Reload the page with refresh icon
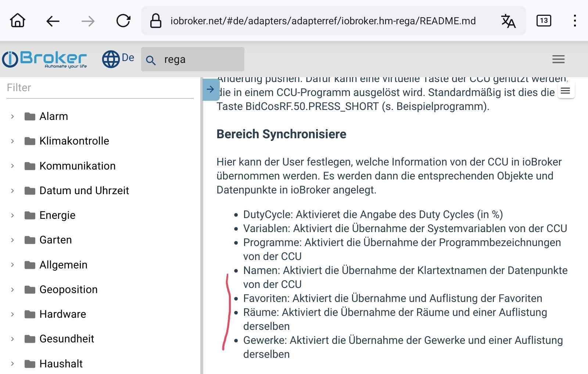Viewport: 588px width, 374px height. (123, 21)
